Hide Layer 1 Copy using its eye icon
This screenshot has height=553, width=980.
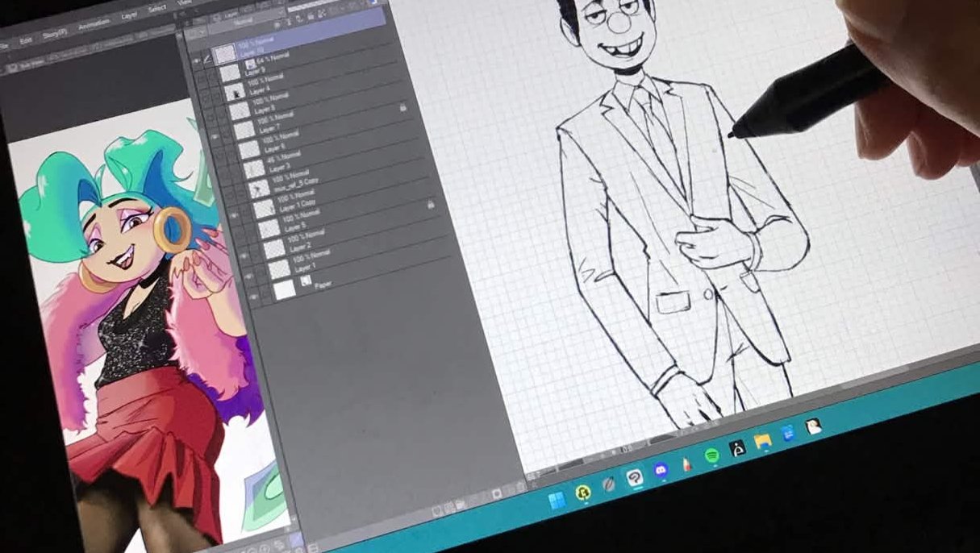235,215
